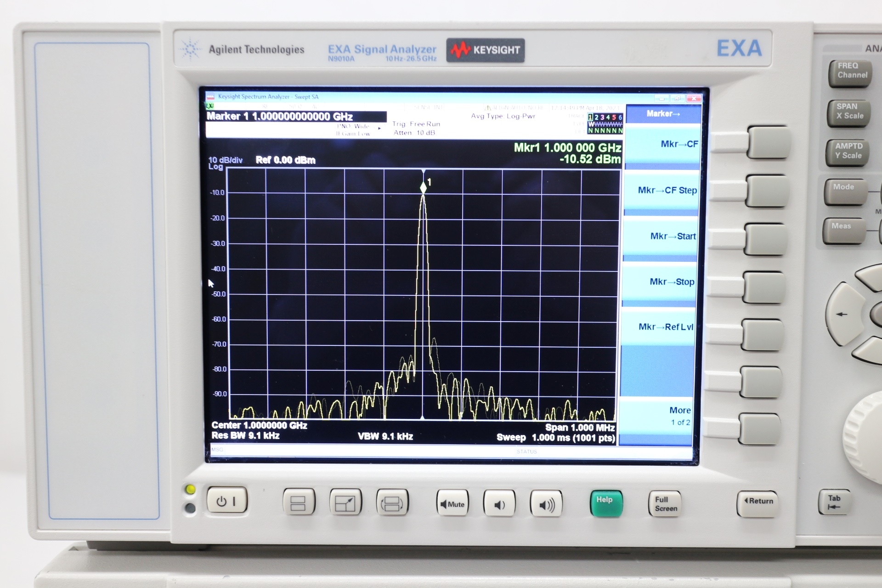Click the stacked-windows layout key
This screenshot has width=882, height=588.
pos(299,502)
